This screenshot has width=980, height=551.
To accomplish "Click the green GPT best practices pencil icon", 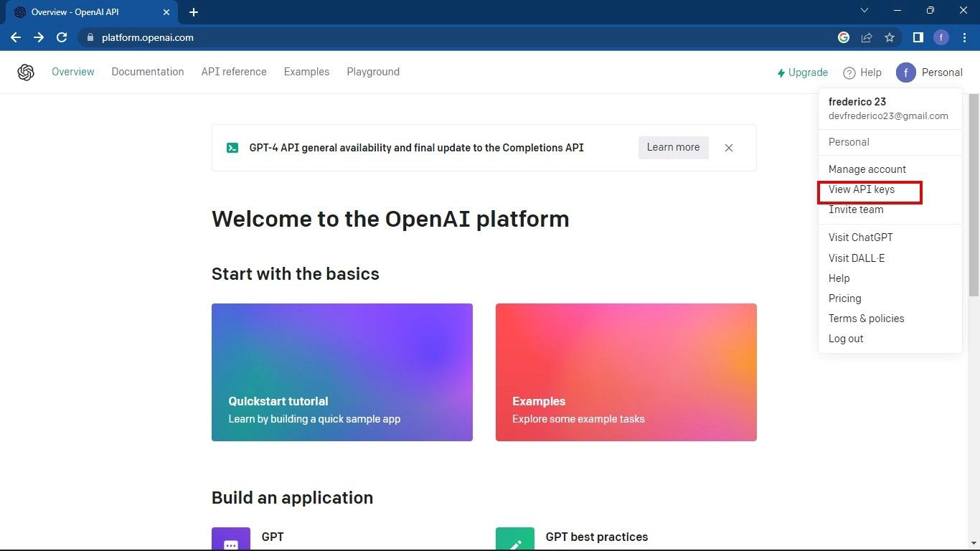I will 514,539.
